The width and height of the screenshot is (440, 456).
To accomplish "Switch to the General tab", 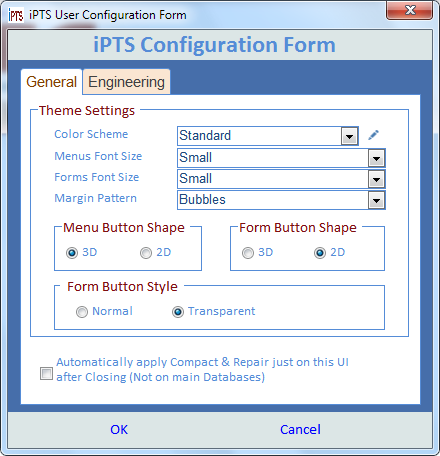I will pyautogui.click(x=51, y=82).
